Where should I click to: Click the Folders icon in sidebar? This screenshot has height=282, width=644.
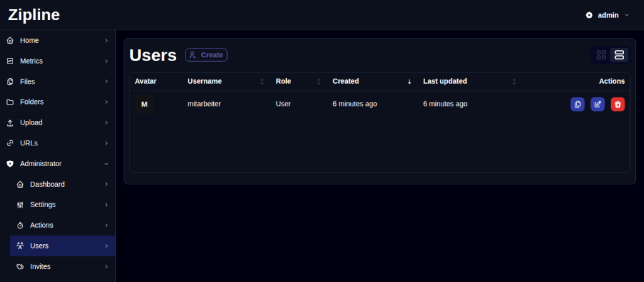10,102
